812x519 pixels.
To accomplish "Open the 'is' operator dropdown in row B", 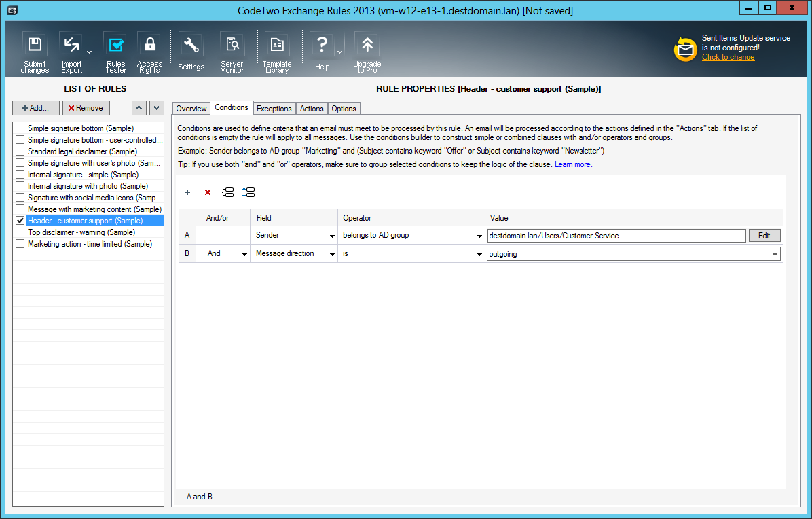I will tap(479, 254).
